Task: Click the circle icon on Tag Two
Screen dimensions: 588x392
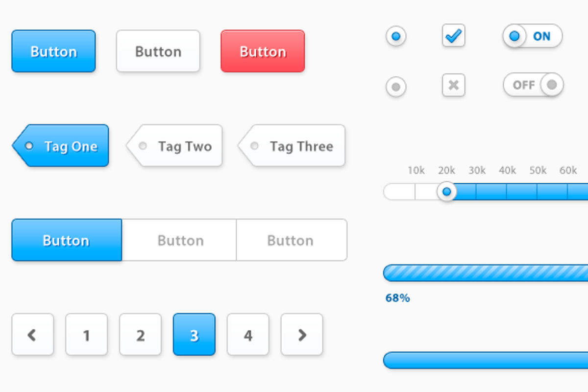Action: tap(143, 145)
